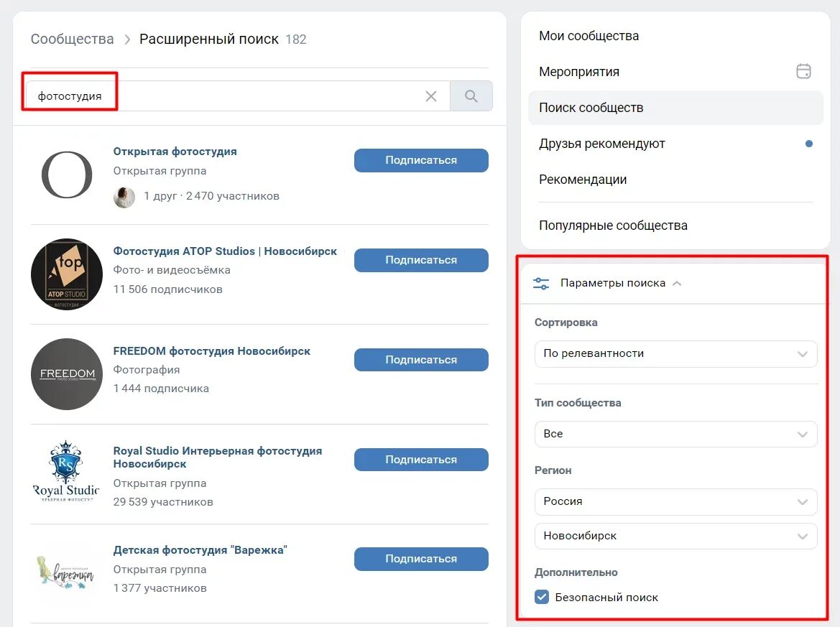Uncheck the Безопасный поиск checkbox

point(542,597)
